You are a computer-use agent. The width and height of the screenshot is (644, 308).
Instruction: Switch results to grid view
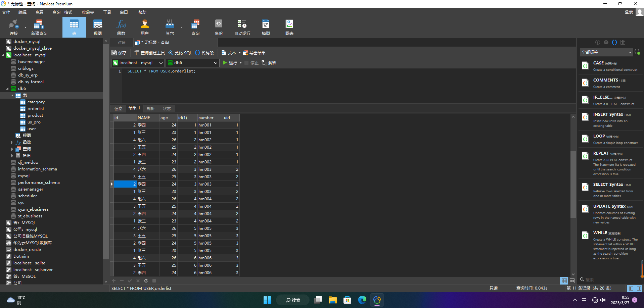click(x=564, y=281)
